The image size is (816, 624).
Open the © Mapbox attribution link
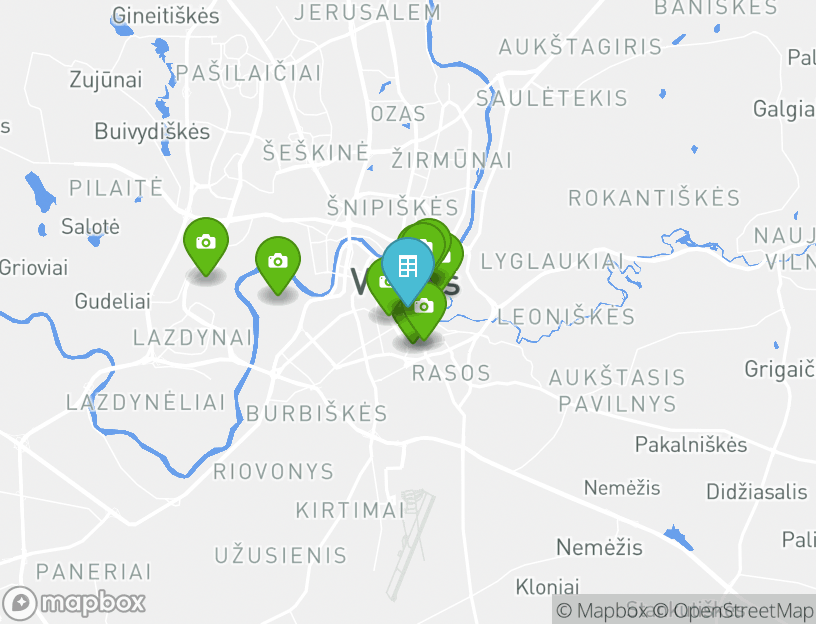pyautogui.click(x=603, y=610)
